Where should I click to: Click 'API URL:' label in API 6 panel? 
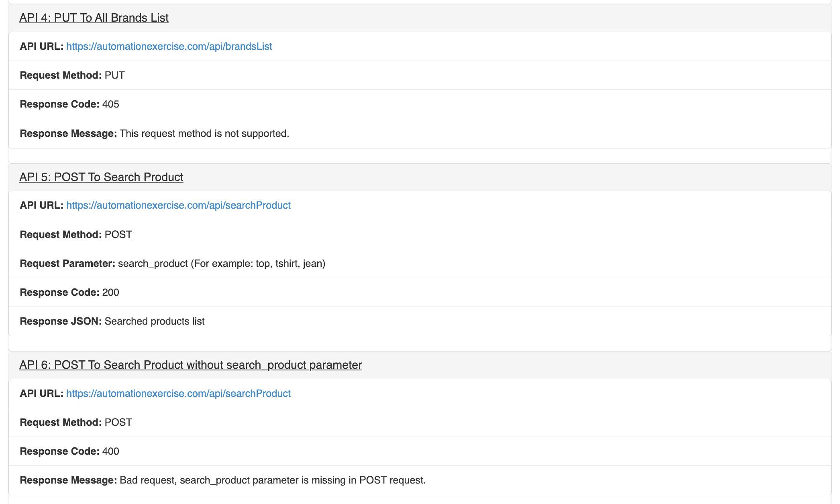[41, 394]
